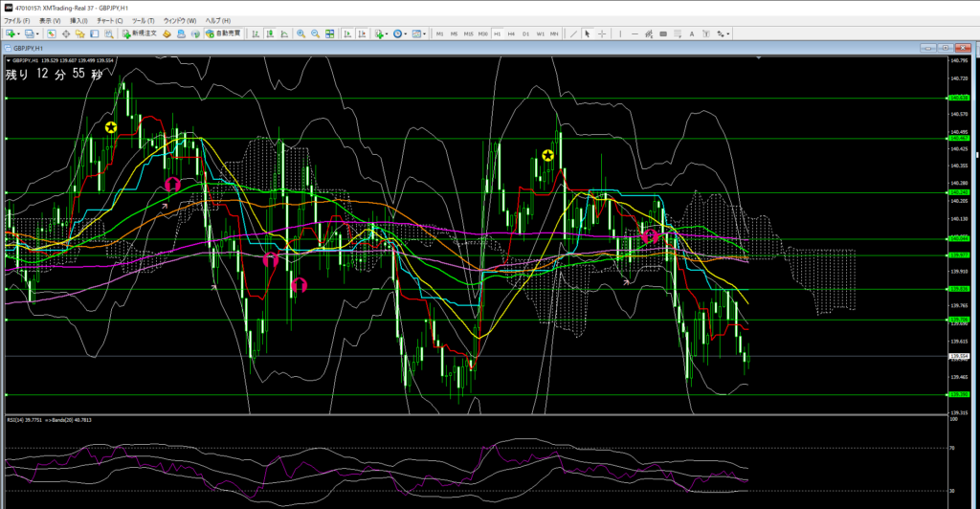Select the text label 'T' tool
Viewport: 980px width, 509px height.
tap(706, 33)
